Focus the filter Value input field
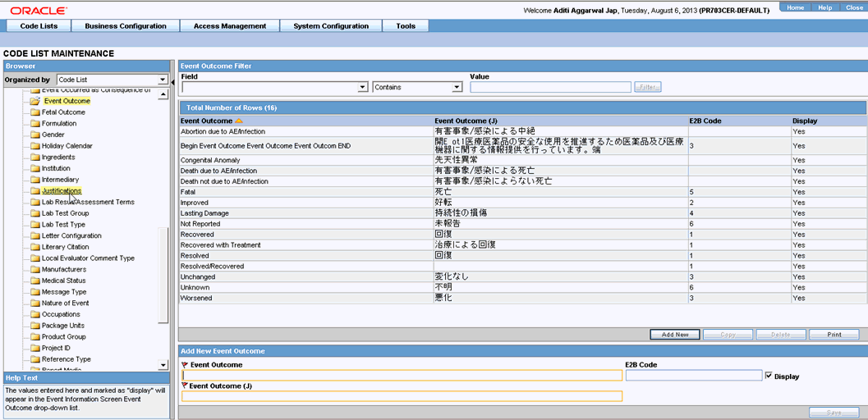Viewport: 868px width, 420px height. click(x=550, y=87)
